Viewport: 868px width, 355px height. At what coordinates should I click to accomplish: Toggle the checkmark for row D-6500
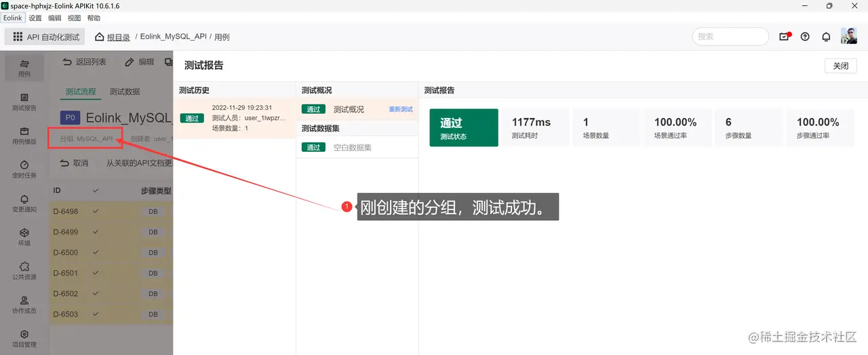click(x=96, y=253)
